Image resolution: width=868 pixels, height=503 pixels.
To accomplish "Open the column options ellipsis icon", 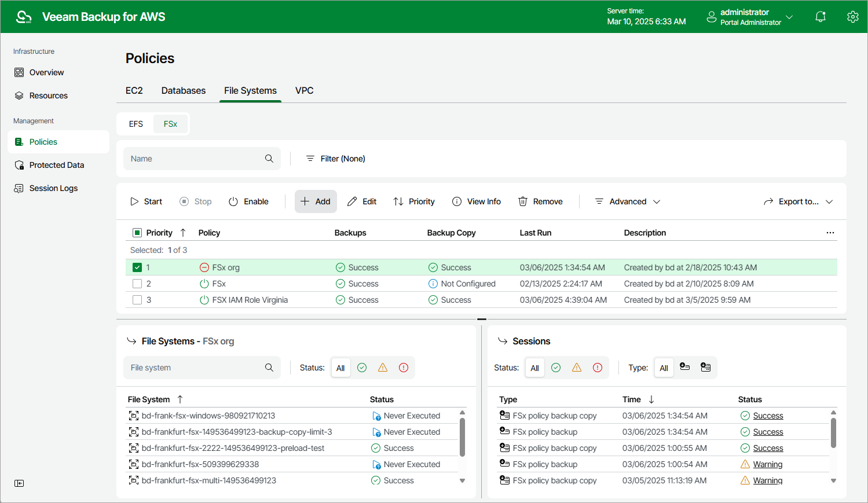I will click(830, 233).
